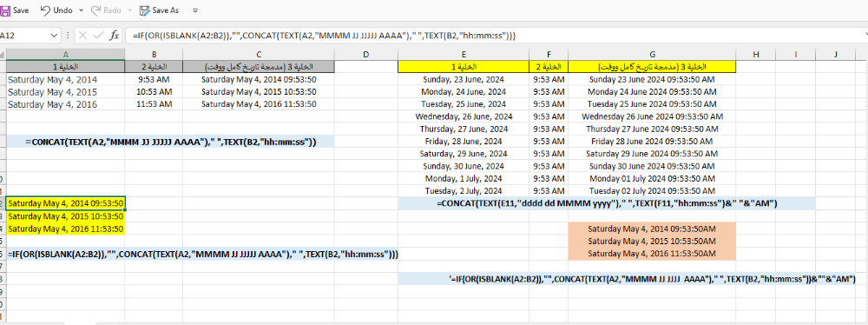868x325 pixels.
Task: Click the Name Box showing A12
Action: (25, 36)
